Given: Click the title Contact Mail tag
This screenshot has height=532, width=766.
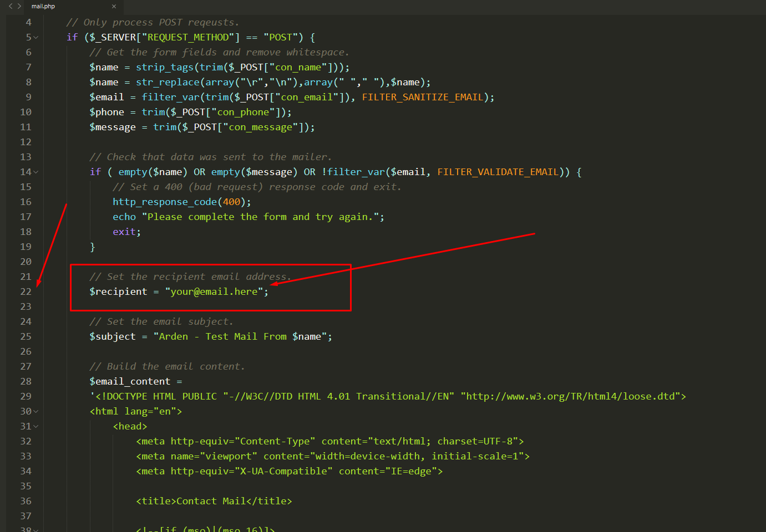Looking at the screenshot, I should 214,501.
